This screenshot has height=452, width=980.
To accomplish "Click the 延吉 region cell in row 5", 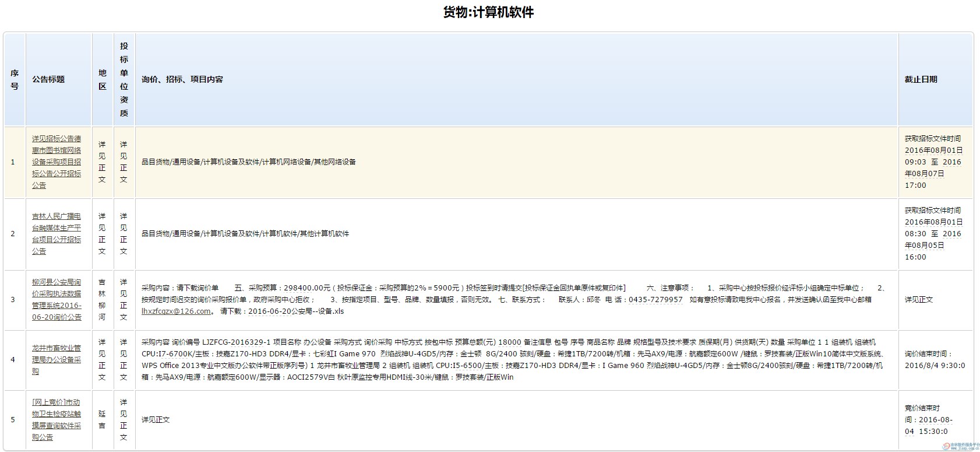I will pos(103,420).
